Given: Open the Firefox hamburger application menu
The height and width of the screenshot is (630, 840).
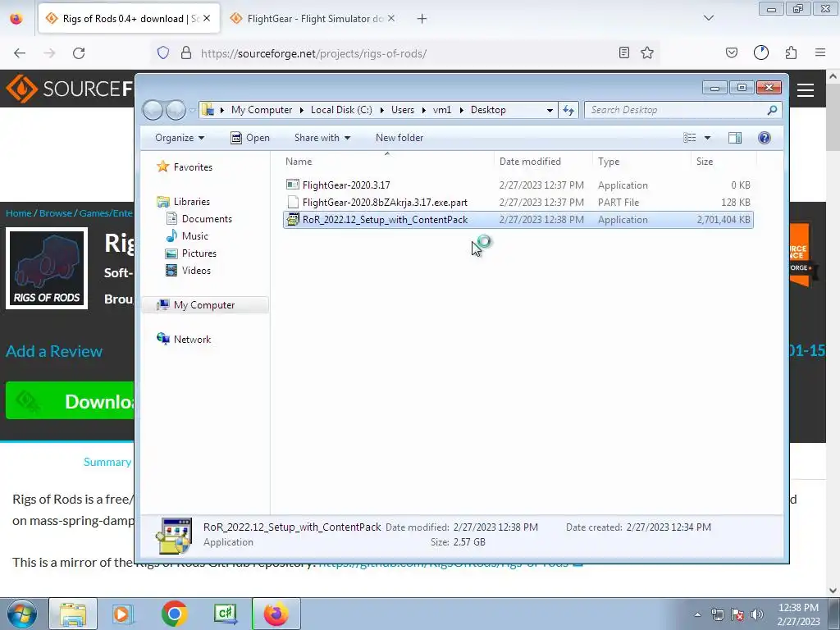Looking at the screenshot, I should (820, 52).
